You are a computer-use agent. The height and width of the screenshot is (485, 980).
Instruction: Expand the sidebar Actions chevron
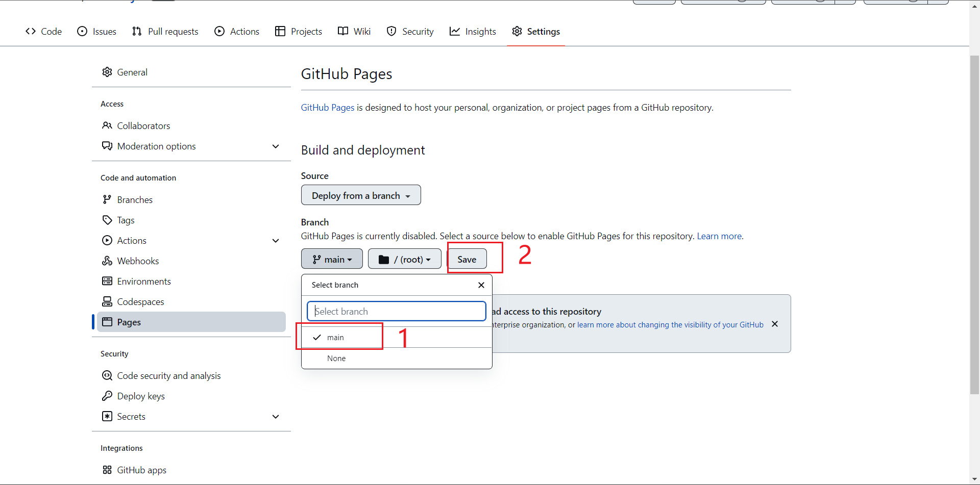276,241
